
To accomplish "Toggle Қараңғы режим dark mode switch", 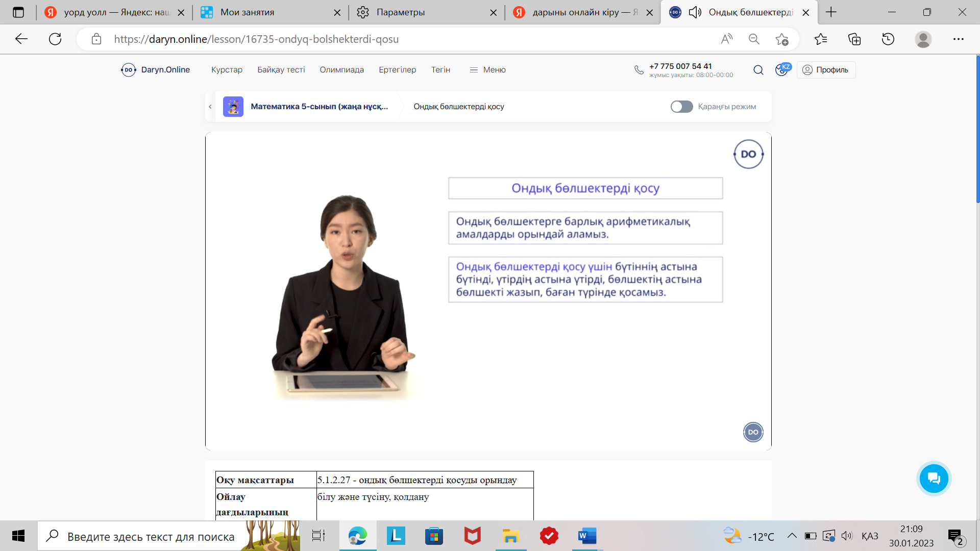I will pos(681,107).
